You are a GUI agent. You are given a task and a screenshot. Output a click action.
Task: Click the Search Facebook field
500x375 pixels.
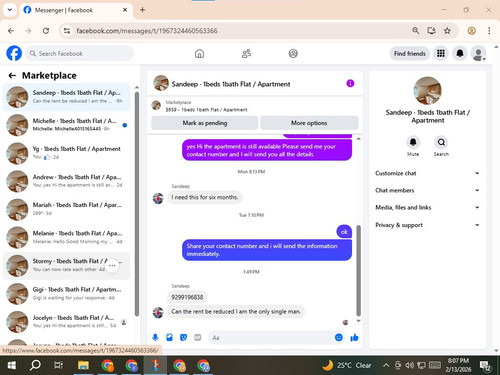tap(80, 53)
